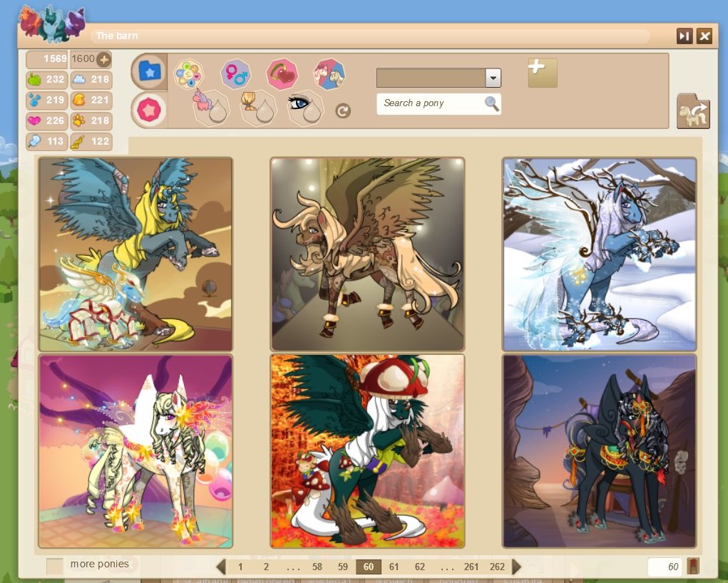Viewport: 728px width, 583px height.
Task: Toggle the pink unicorn drop filter
Action: (x=211, y=108)
